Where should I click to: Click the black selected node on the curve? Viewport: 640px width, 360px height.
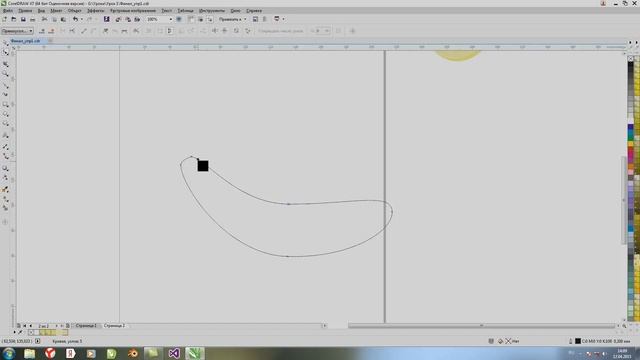(x=203, y=166)
